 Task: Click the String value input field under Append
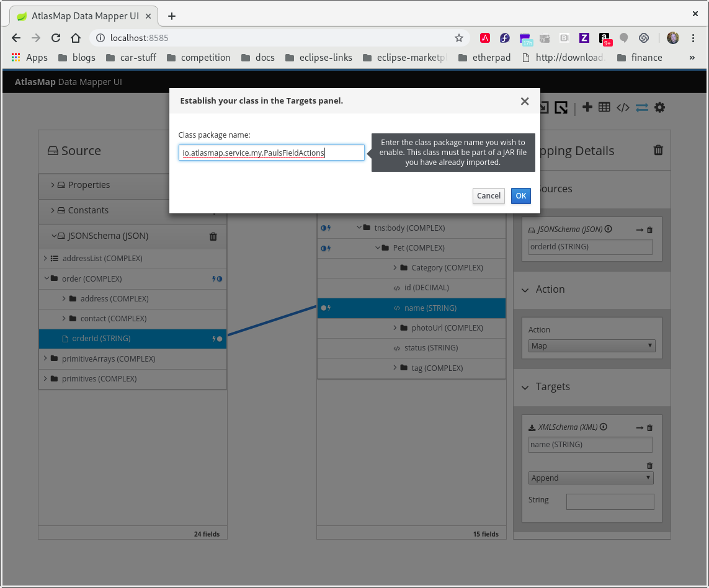pos(610,501)
